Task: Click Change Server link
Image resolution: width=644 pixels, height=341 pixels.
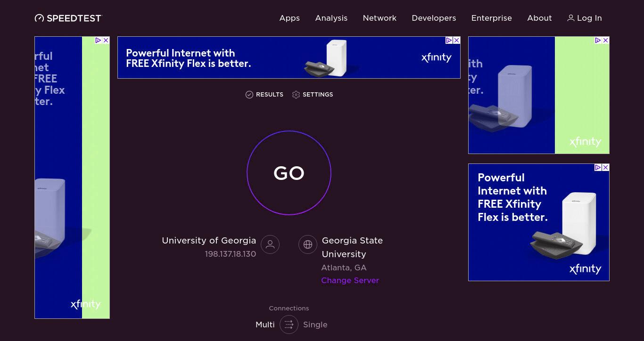Action: 350,280
